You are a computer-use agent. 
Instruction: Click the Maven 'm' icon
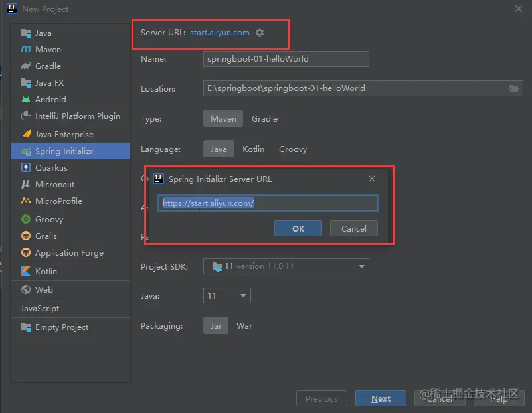[x=26, y=50]
